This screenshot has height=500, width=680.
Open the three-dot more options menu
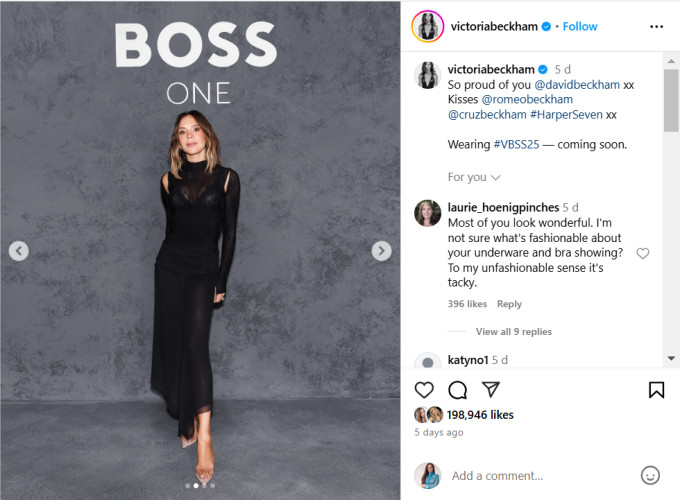click(656, 27)
